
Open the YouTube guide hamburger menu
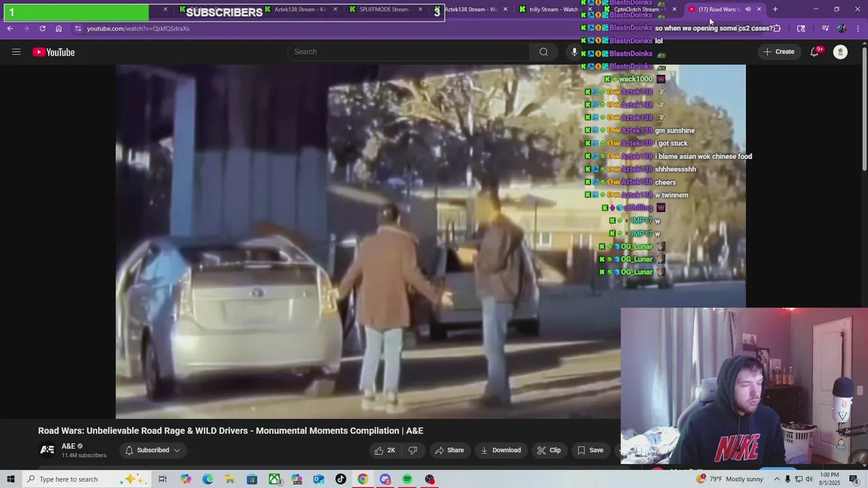coord(16,52)
